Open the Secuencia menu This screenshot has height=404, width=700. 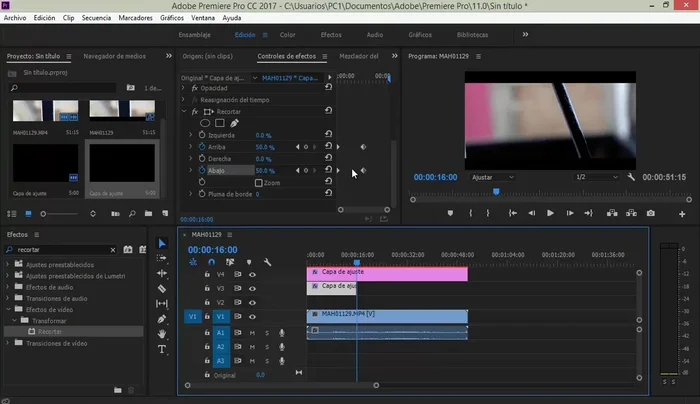pyautogui.click(x=97, y=18)
